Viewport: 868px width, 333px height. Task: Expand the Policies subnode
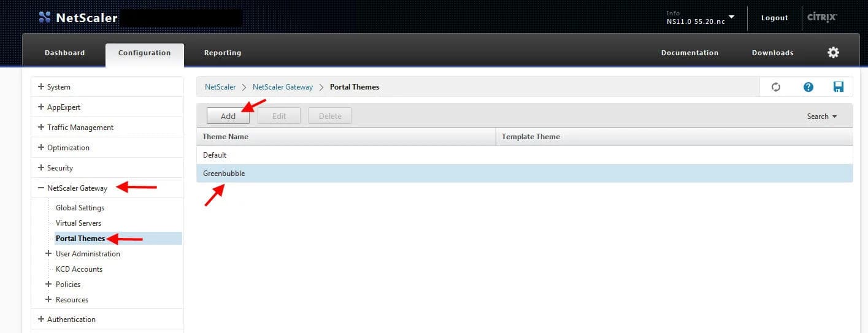(x=48, y=284)
